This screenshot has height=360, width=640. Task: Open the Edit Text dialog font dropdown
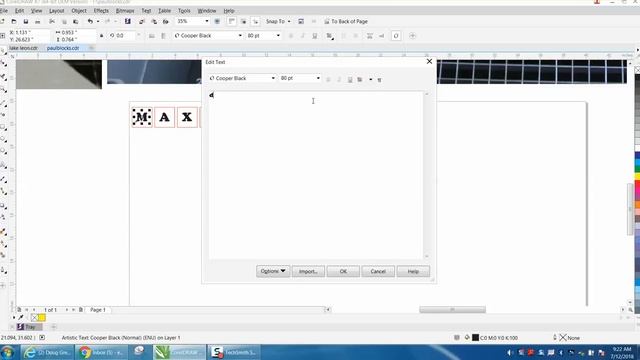click(x=273, y=78)
